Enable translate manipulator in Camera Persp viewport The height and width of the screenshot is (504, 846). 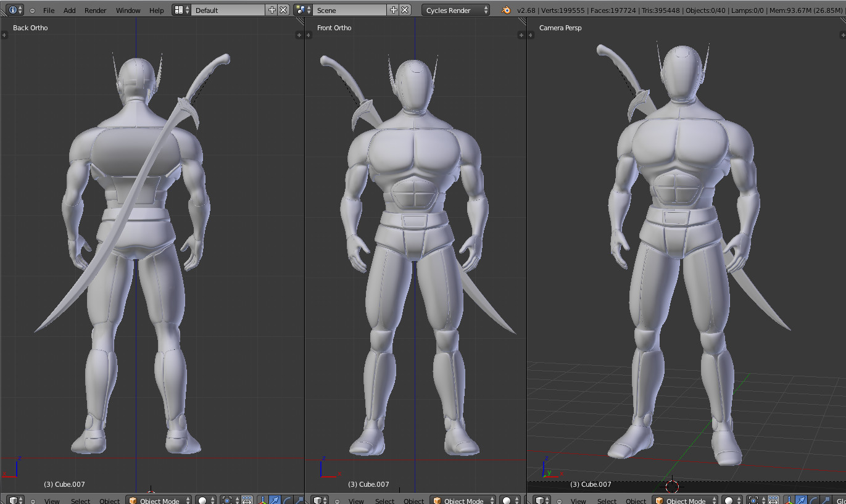tap(800, 500)
